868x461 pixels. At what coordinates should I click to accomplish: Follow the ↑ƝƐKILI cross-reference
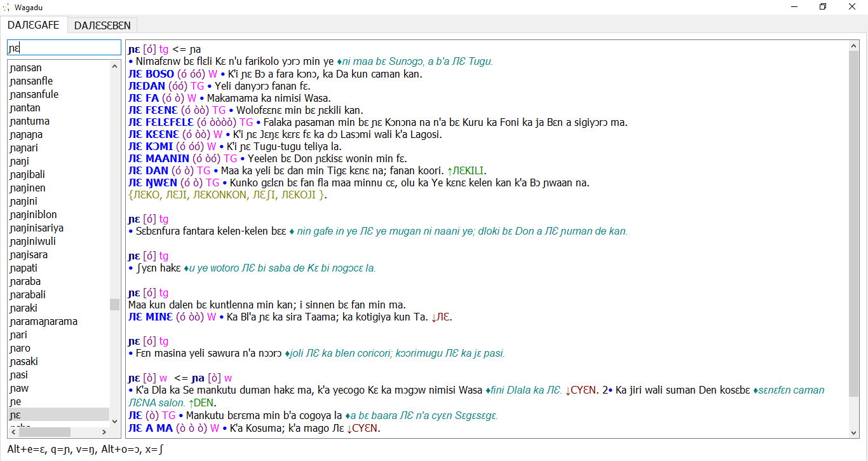[466, 170]
